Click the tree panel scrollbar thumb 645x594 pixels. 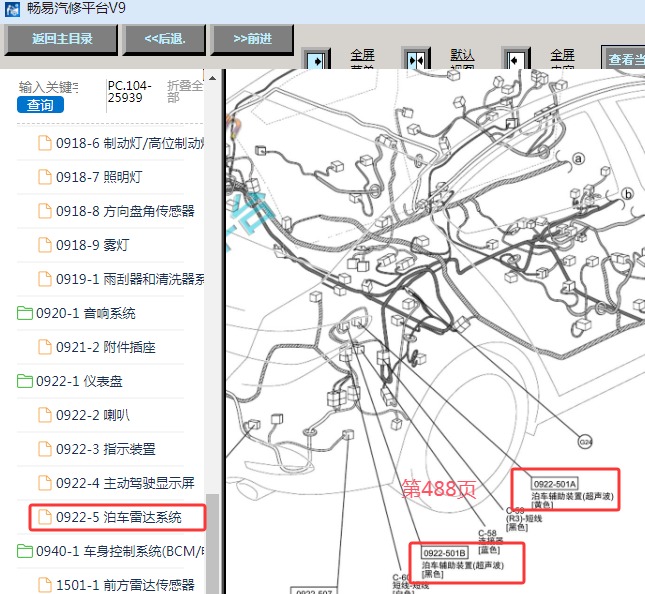coord(212,543)
